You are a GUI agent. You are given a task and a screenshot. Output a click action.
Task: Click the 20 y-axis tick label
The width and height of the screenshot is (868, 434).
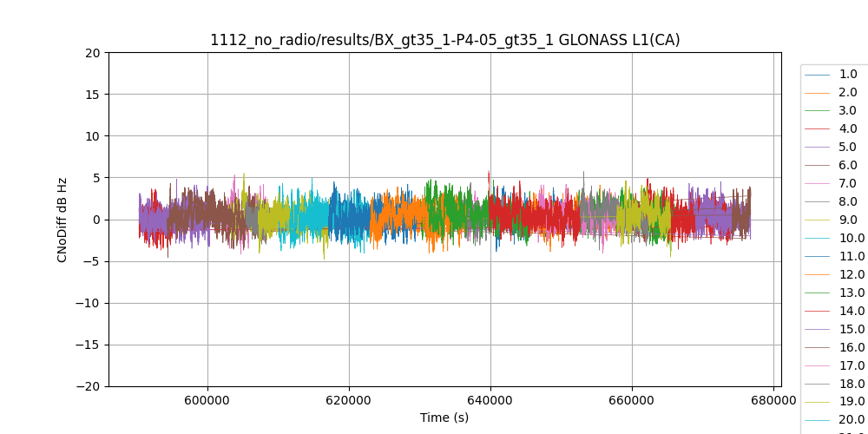(94, 53)
